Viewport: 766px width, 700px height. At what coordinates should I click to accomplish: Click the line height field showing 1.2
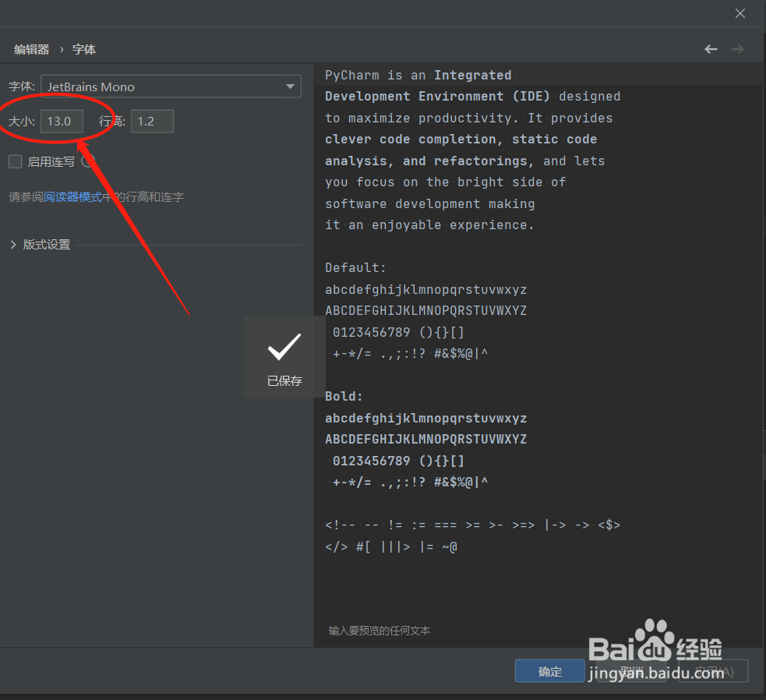coord(152,122)
